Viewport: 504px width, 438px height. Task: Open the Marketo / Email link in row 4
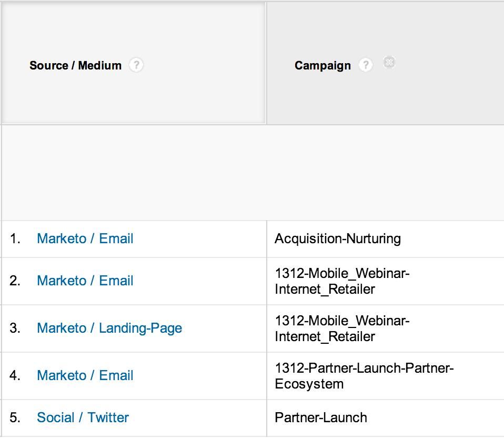click(85, 375)
